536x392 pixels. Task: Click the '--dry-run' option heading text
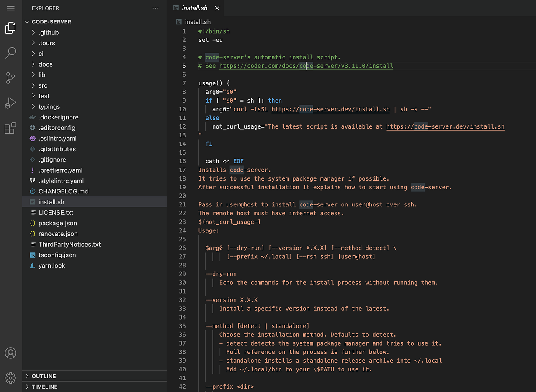point(221,274)
